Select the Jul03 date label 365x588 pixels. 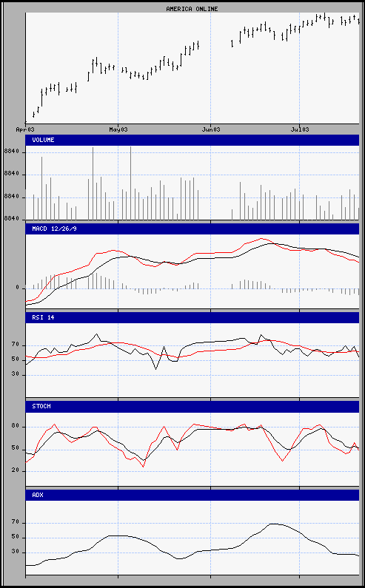tap(300, 129)
